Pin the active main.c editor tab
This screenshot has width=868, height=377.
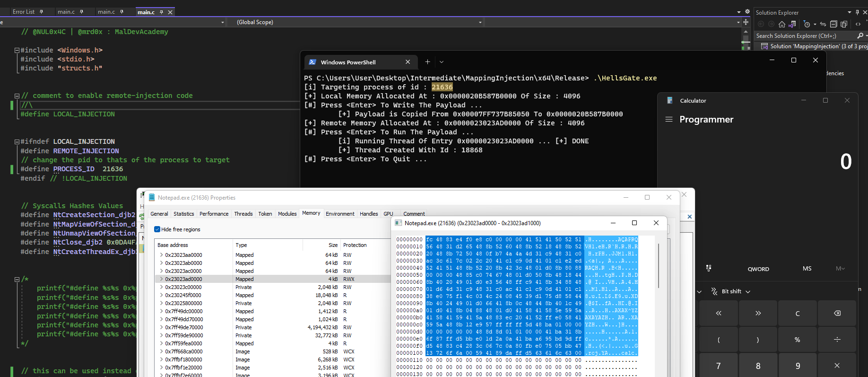[162, 12]
